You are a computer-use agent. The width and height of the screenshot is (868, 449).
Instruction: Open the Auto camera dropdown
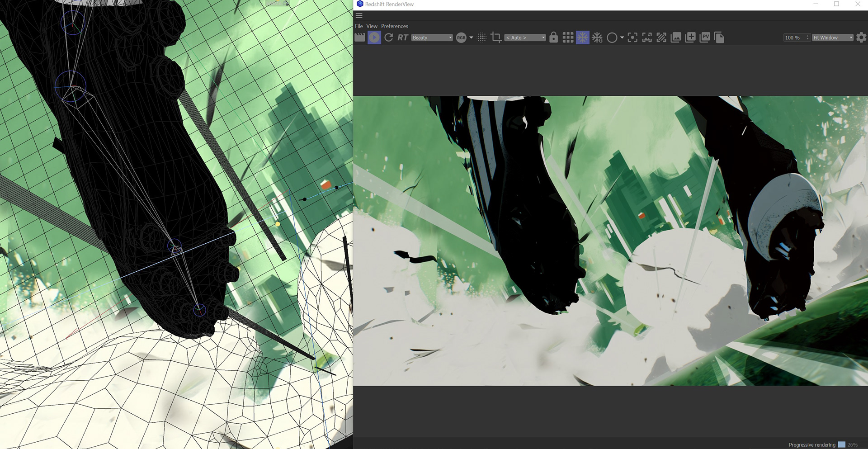[525, 38]
